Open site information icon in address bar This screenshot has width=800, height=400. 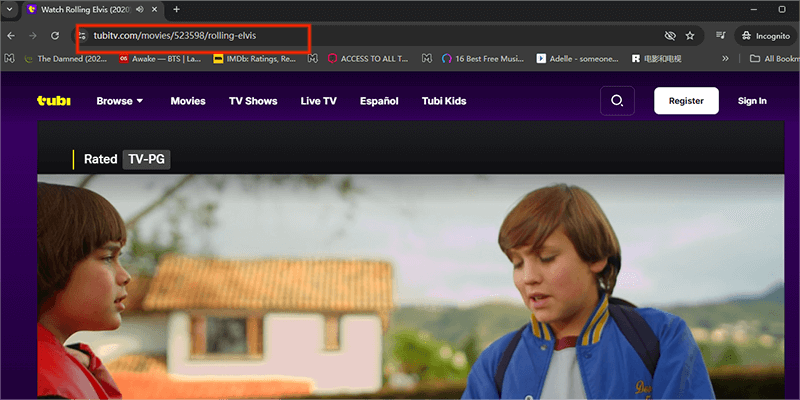82,36
